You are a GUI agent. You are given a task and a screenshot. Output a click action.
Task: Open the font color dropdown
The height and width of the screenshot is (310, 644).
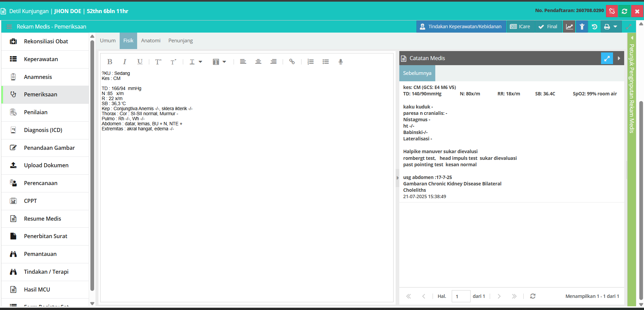(196, 62)
